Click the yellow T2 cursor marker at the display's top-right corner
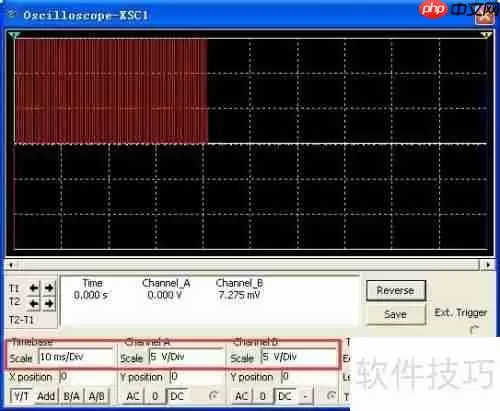This screenshot has height=411, width=500. pos(486,35)
